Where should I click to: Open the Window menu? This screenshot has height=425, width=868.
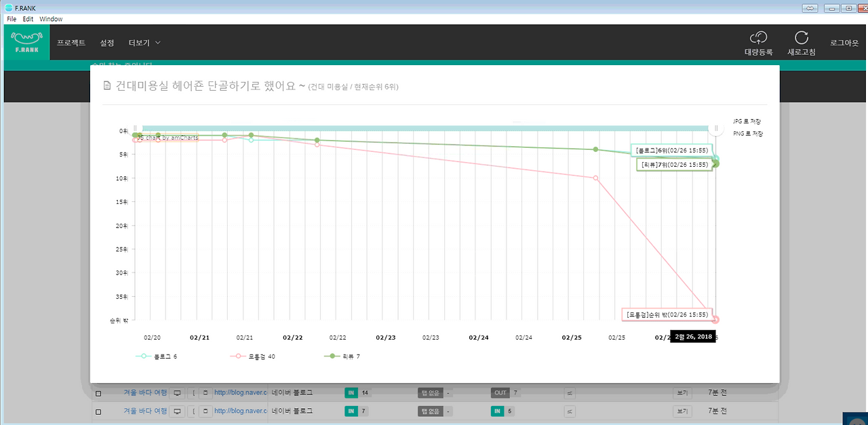pyautogui.click(x=51, y=19)
